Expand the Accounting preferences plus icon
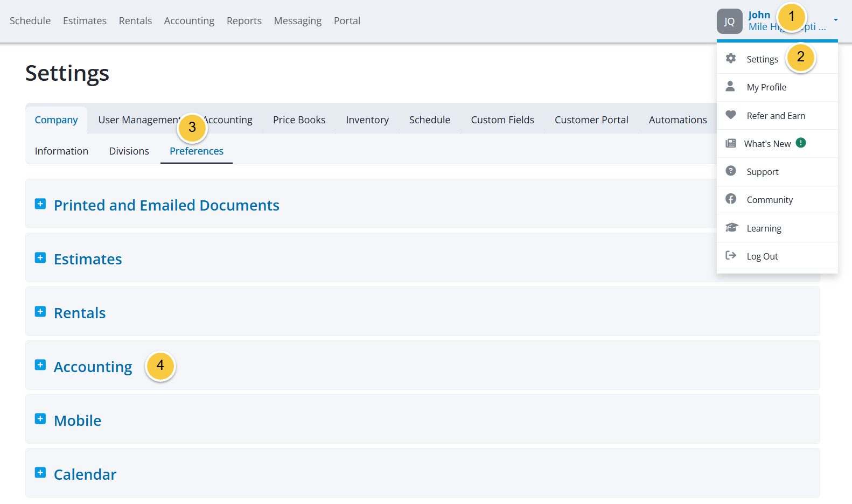852x504 pixels. point(40,365)
